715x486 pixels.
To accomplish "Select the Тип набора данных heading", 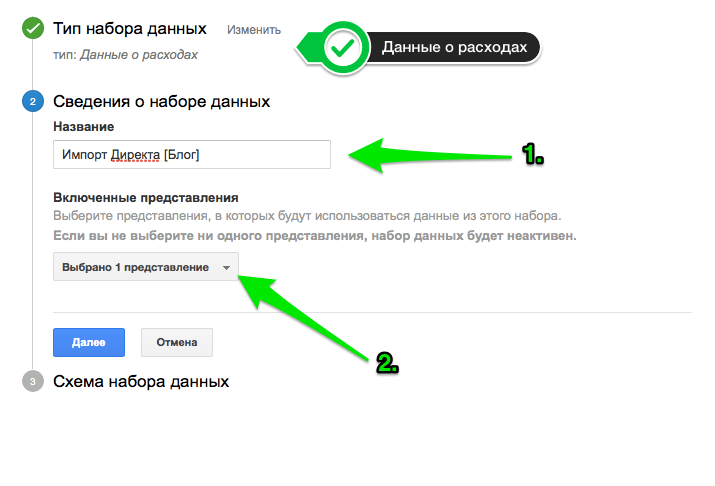I will click(x=130, y=29).
